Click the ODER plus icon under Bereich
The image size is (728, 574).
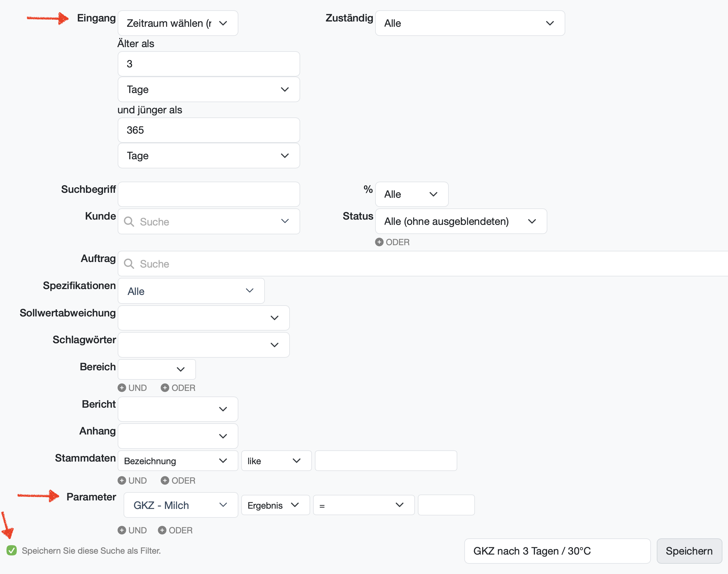[x=164, y=387]
